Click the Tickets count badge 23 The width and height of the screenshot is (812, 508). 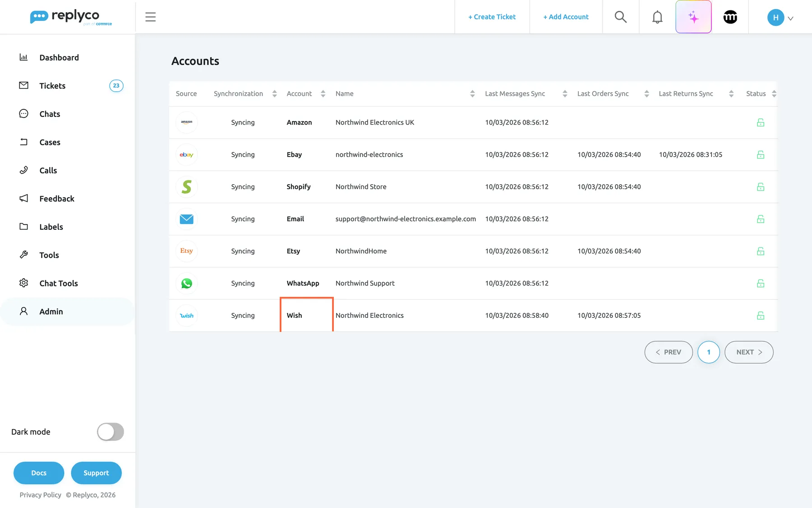click(x=116, y=86)
